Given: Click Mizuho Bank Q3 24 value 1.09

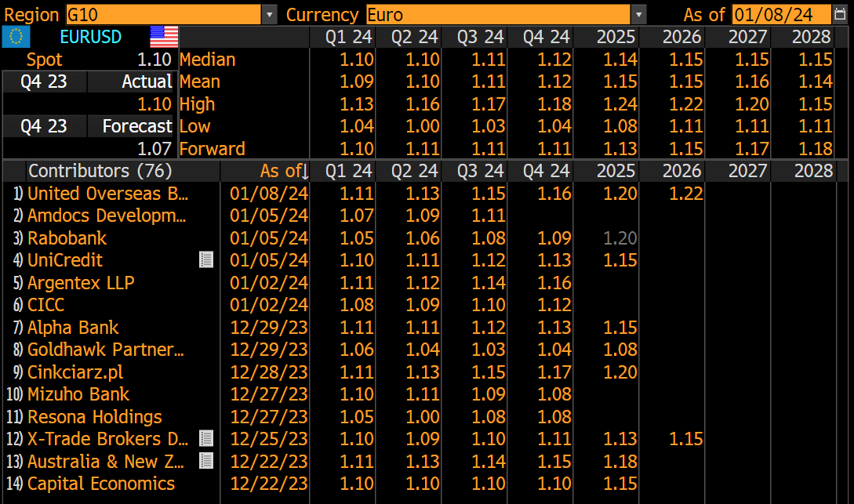Looking at the screenshot, I should pyautogui.click(x=488, y=394).
